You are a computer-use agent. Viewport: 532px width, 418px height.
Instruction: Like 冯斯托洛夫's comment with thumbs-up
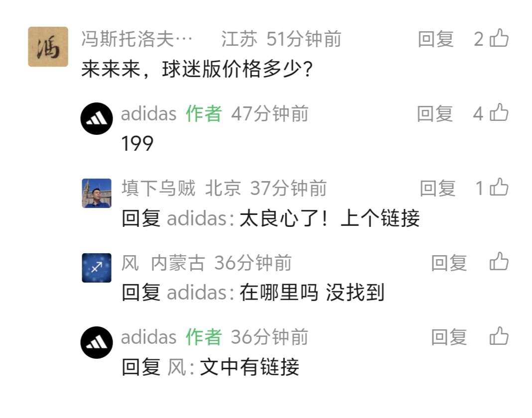pos(499,38)
